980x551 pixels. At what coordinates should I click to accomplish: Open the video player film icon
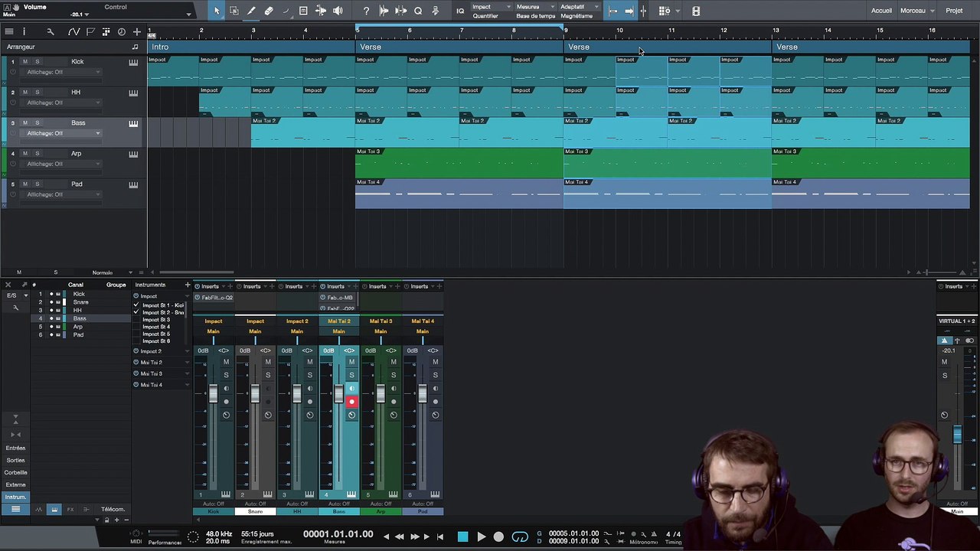695,11
